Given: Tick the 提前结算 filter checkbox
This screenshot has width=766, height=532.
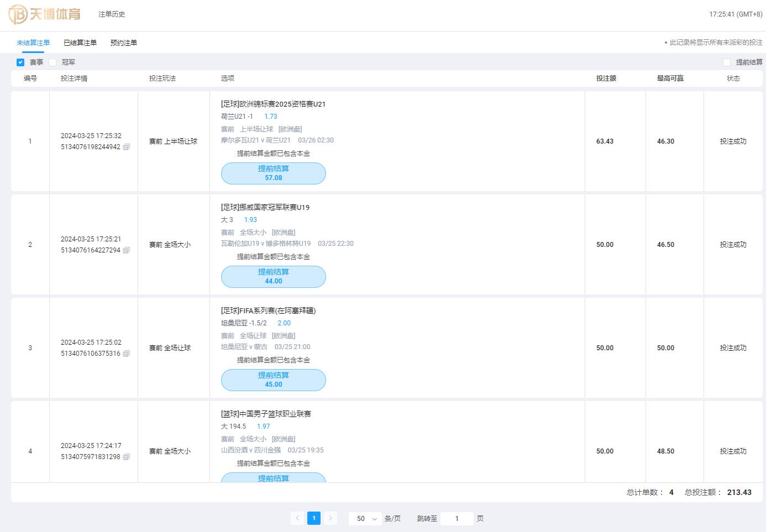Looking at the screenshot, I should click(x=727, y=62).
